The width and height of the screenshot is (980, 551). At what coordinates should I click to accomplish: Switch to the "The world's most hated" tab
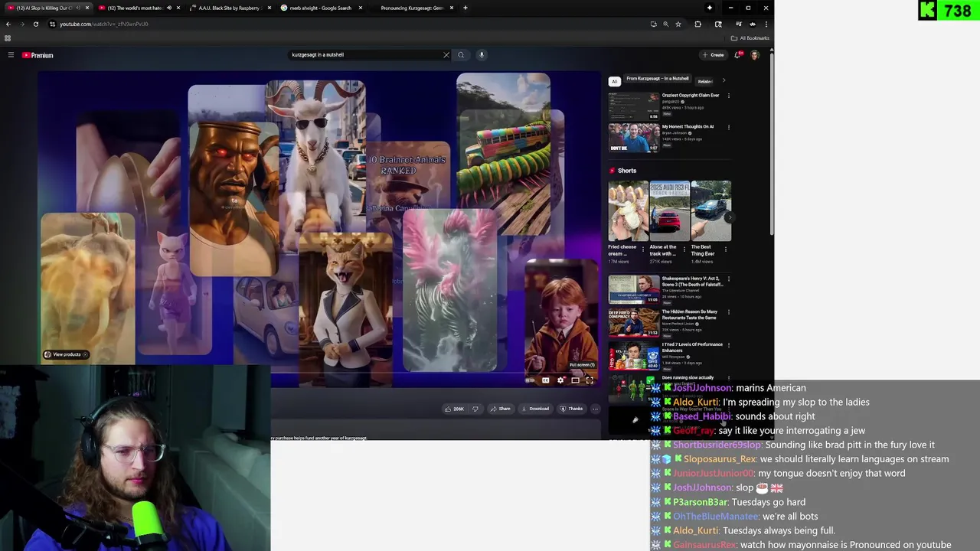tap(139, 8)
